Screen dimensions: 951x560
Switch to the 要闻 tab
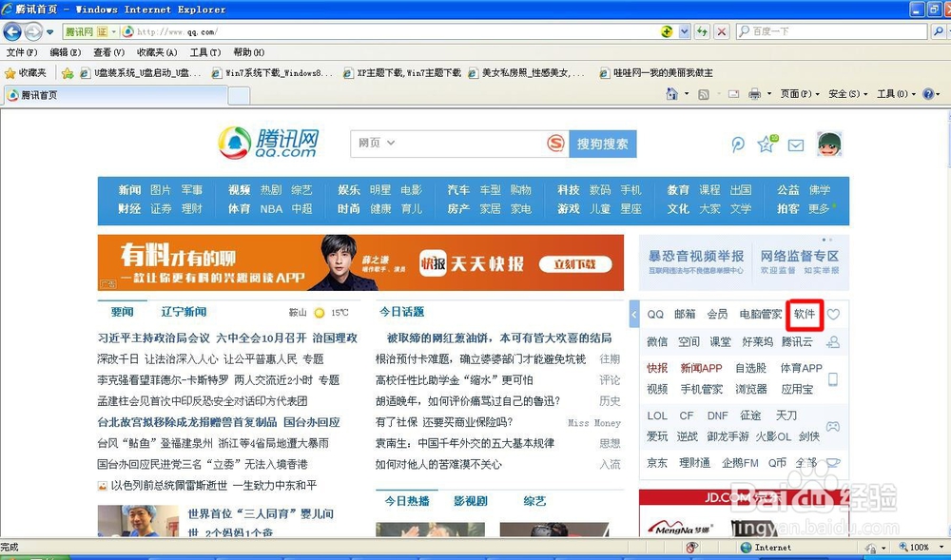(x=122, y=312)
